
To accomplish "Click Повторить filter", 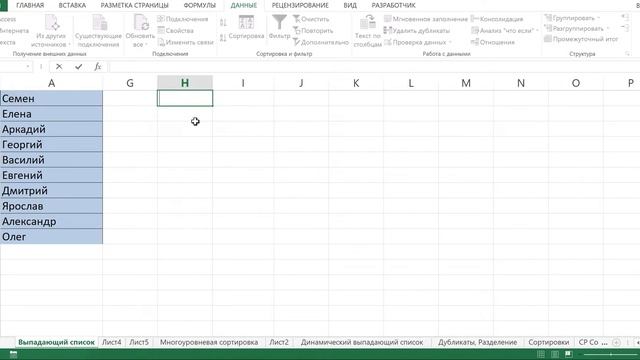I will 313,31.
